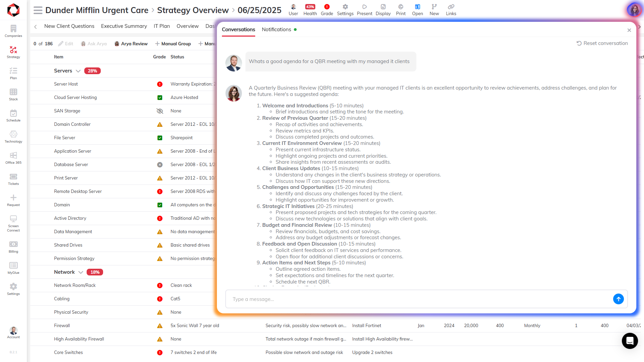
Task: Open the Account profile in sidebar
Action: tap(13, 332)
